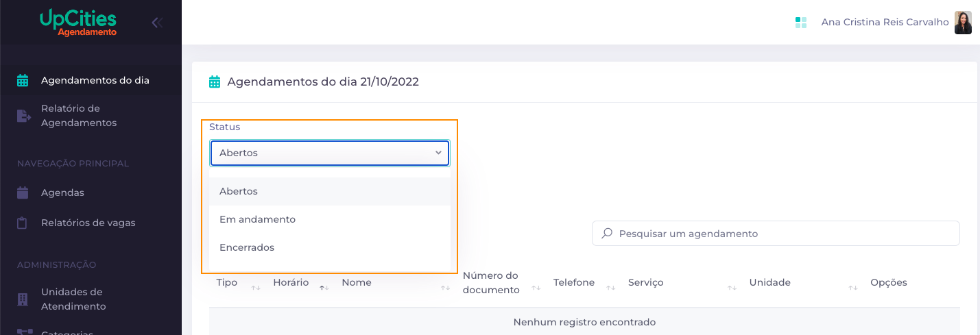This screenshot has width=980, height=335.
Task: Click the Relatórios de vagas clipboard icon
Action: pyautogui.click(x=23, y=223)
